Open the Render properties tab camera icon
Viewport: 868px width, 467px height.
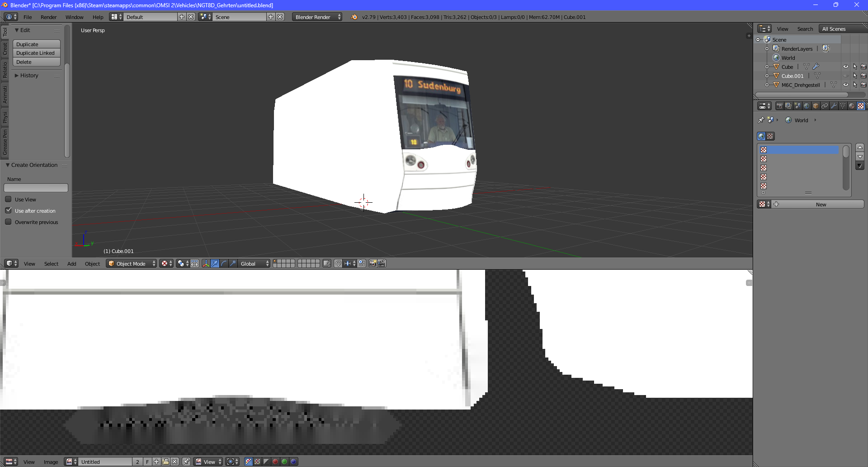click(780, 105)
